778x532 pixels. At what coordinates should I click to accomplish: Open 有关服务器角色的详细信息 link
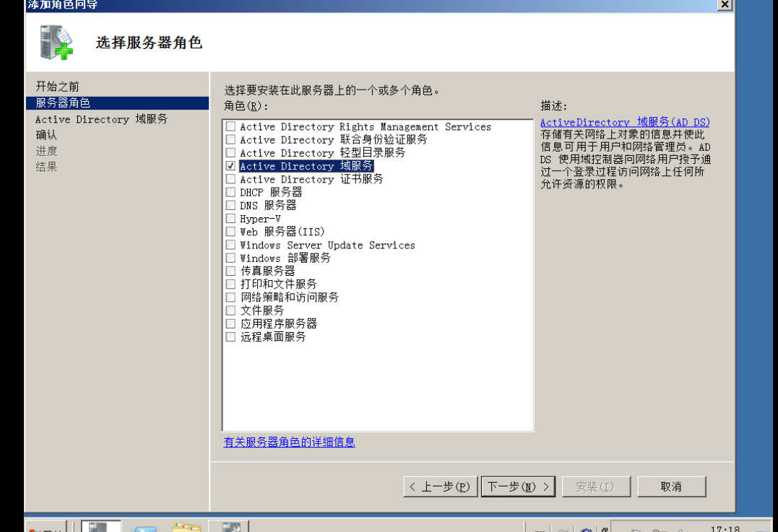click(x=289, y=442)
